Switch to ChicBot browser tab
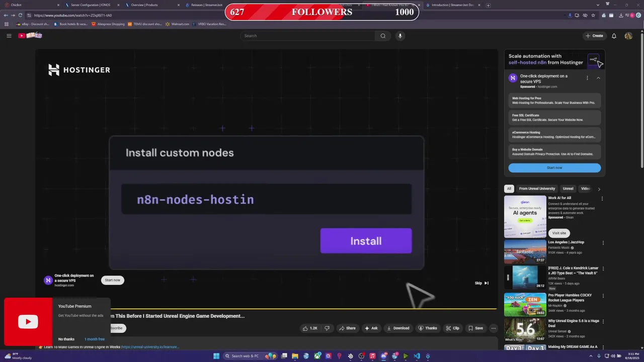 point(31,5)
